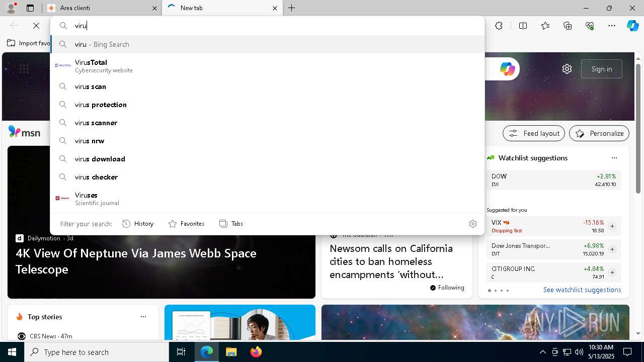Click the volume tray icon

click(579, 352)
